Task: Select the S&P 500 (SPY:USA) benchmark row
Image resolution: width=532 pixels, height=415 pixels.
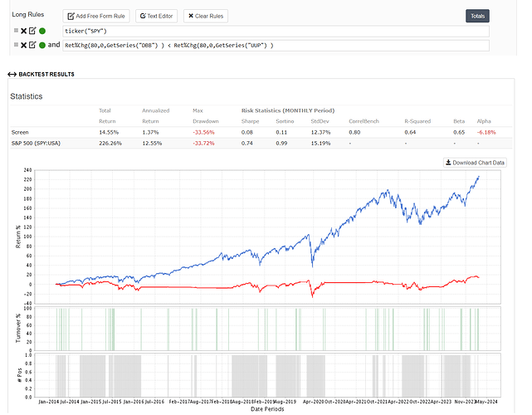Action: (x=38, y=144)
